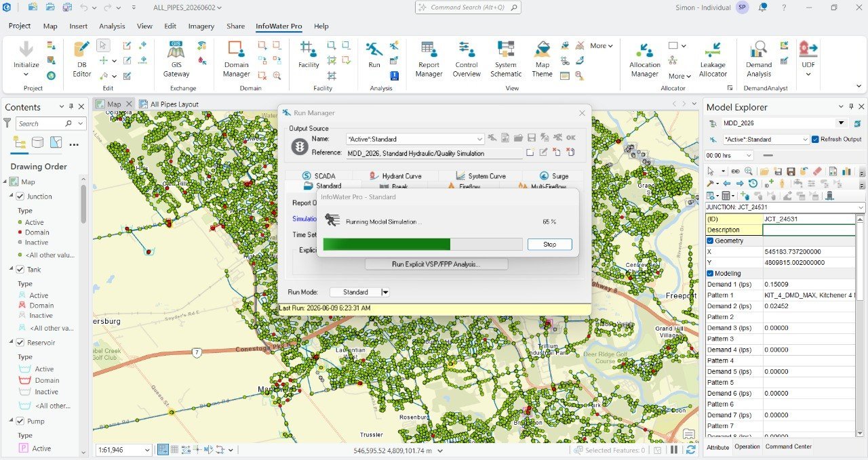868x460 pixels.
Task: Click the add ID plus icon in Model Explorer
Action: coord(769,184)
